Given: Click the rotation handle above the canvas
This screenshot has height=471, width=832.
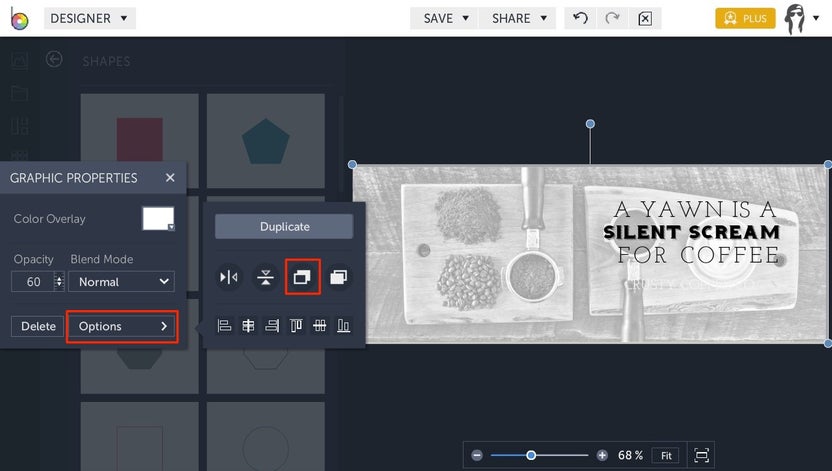Looking at the screenshot, I should (590, 124).
